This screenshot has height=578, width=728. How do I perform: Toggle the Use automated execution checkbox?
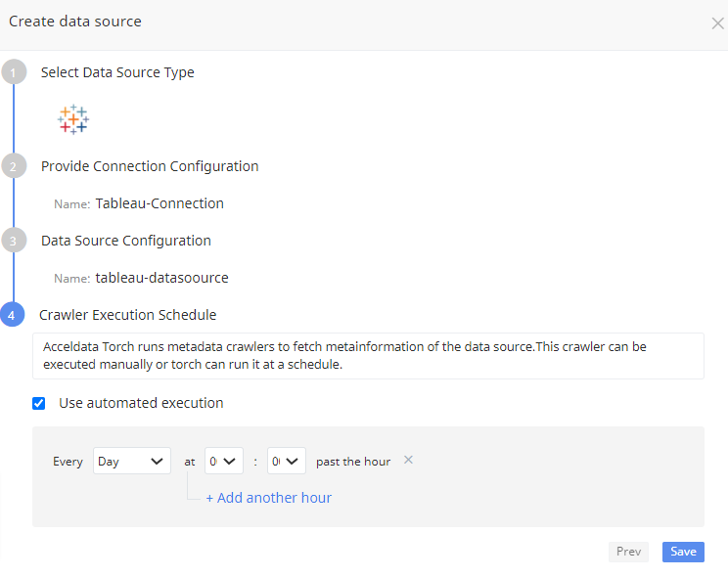click(x=39, y=403)
